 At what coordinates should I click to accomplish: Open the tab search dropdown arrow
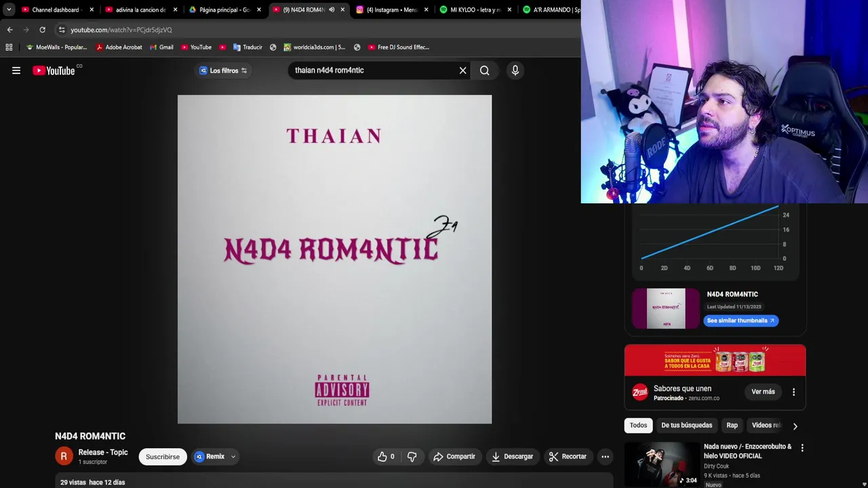point(9,9)
